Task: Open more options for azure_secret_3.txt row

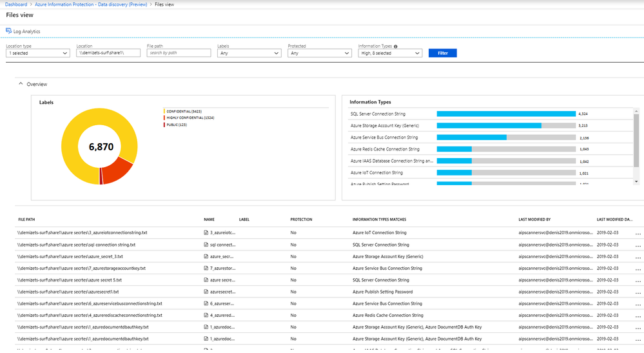Action: pos(638,257)
